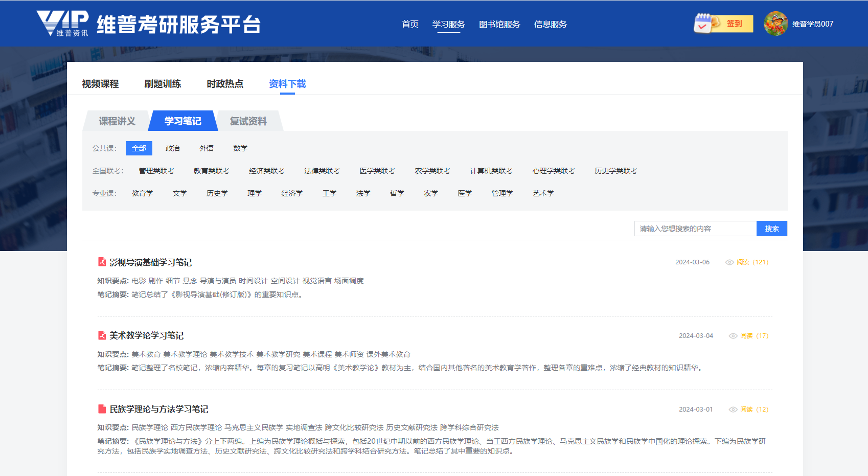Screen dimensions: 868x476
Task: Switch to the 刷题训练 tab
Action: 163,84
